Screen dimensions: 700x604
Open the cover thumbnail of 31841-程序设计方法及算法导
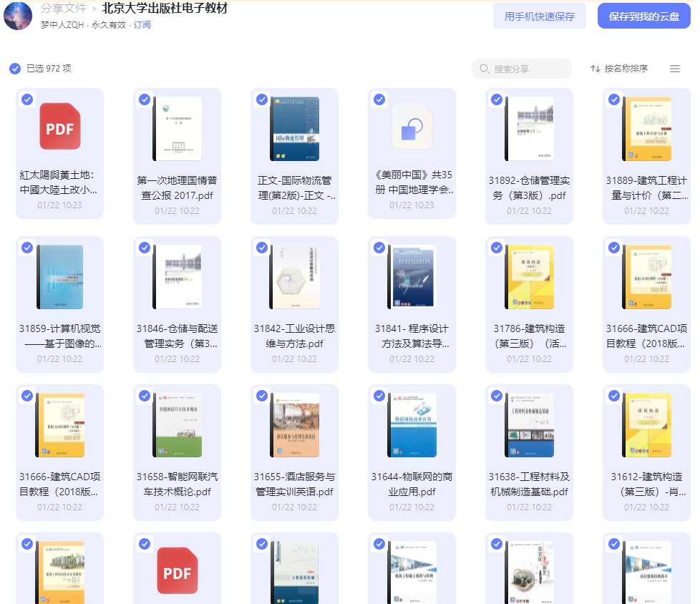(x=412, y=277)
